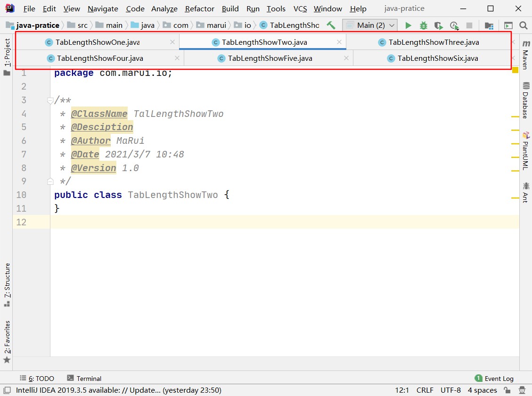532x396 pixels.
Task: Open Main (2) run configuration dropdown
Action: point(370,25)
